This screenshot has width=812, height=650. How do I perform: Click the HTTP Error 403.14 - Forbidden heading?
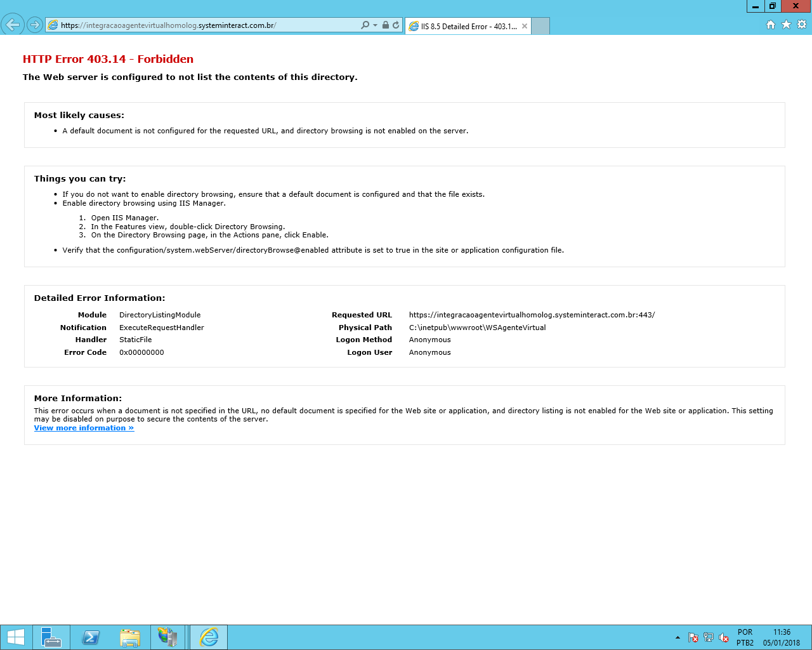tap(108, 59)
